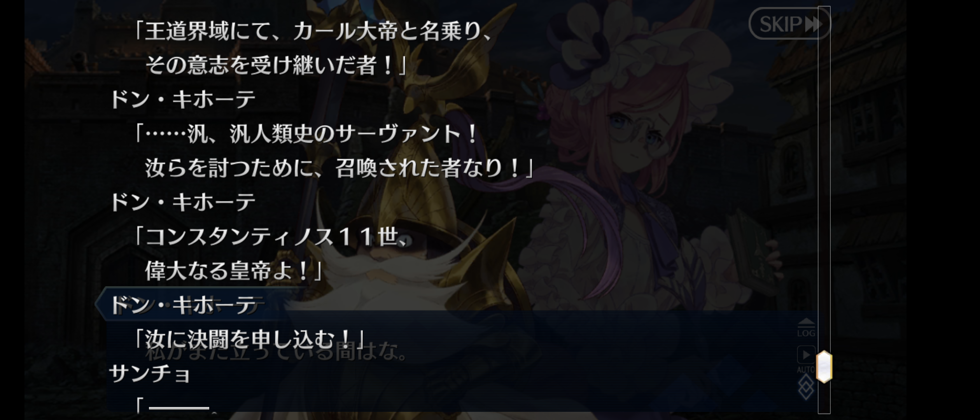980x420 pixels.
Task: Click the upper part of the log scrollbar track
Action: (x=824, y=117)
